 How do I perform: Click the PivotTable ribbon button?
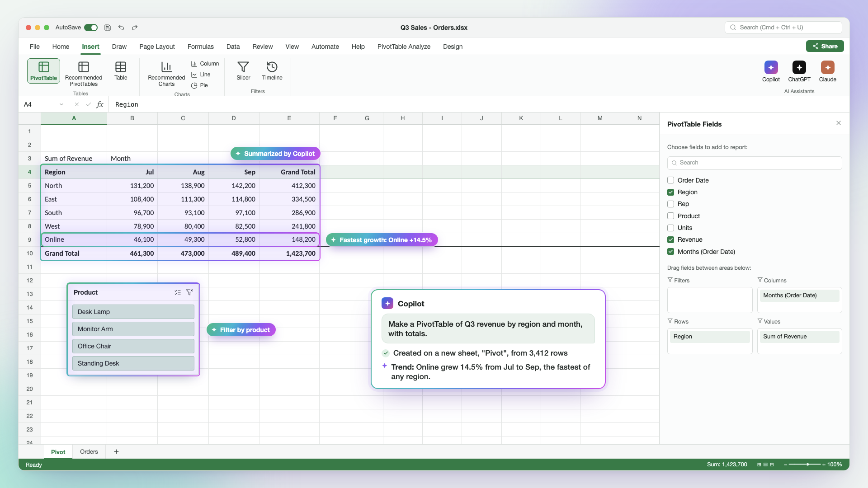[43, 71]
